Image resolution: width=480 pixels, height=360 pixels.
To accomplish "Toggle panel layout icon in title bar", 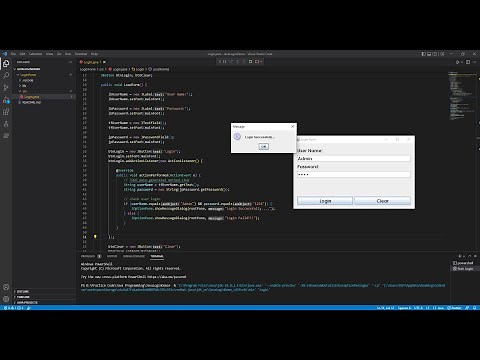I will (429, 54).
